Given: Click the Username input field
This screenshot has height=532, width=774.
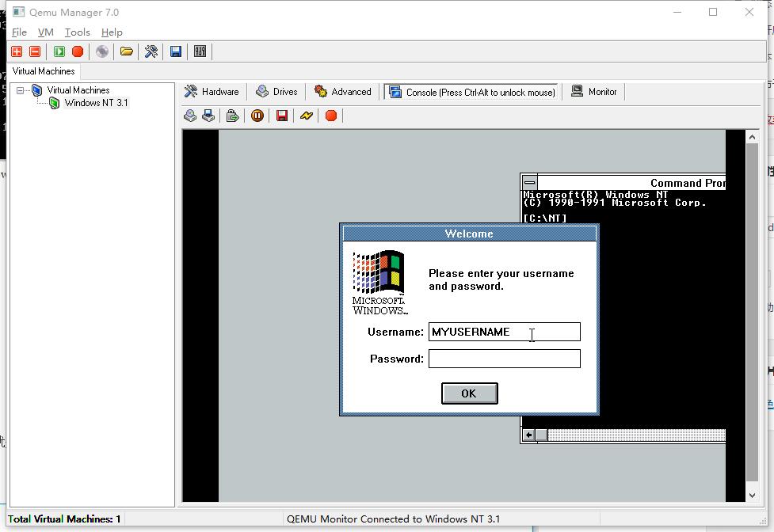Looking at the screenshot, I should 505,332.
